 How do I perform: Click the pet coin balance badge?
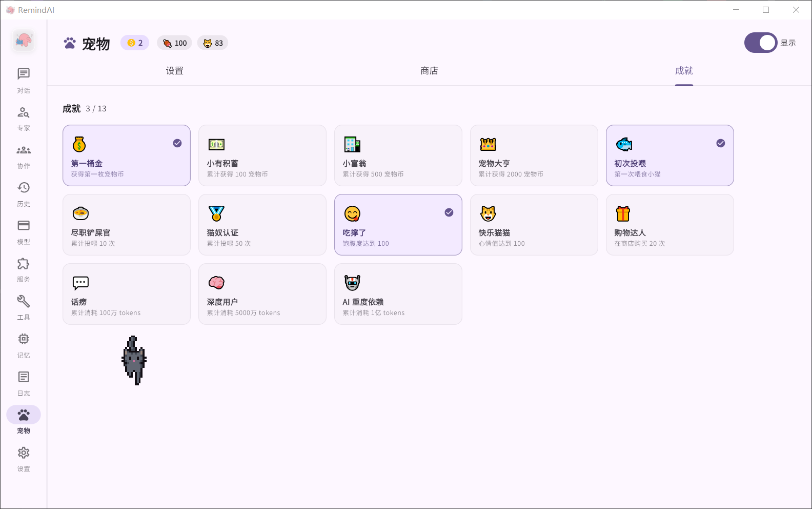click(x=135, y=43)
